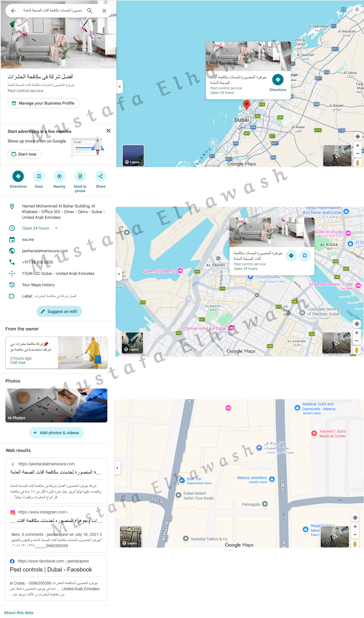This screenshot has height=618, width=364.
Task: Toggle Layers view on middle map
Action: [132, 343]
